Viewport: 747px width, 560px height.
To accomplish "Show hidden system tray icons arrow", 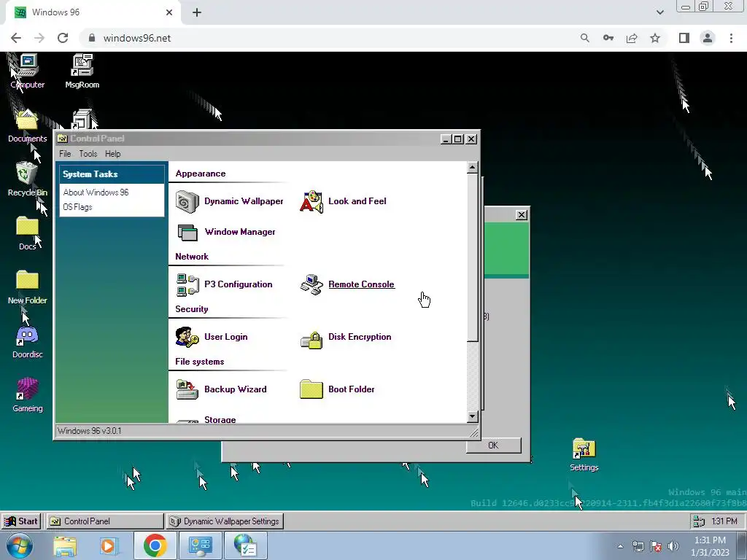I will pyautogui.click(x=620, y=546).
